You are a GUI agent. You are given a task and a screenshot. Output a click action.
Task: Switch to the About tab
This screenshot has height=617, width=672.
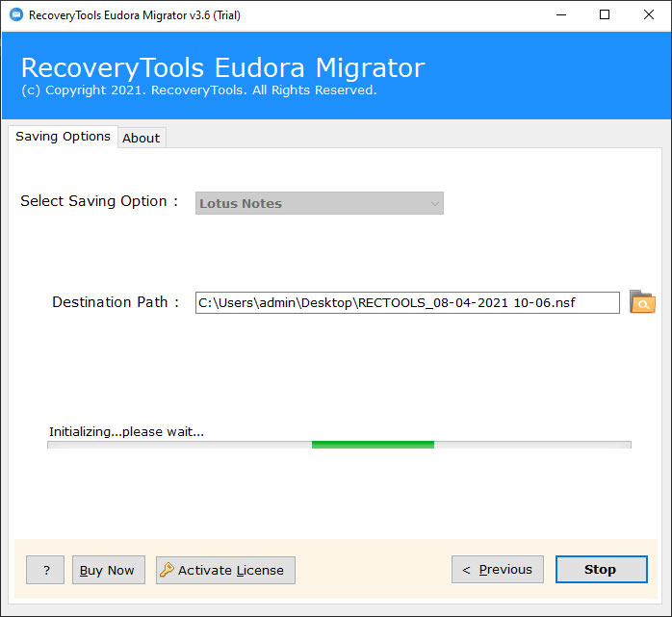142,138
